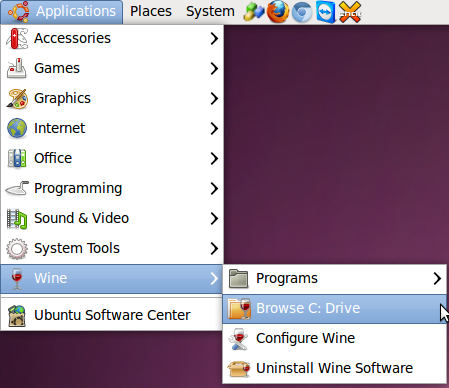Expand the Office submenu arrow
The height and width of the screenshot is (388, 449).
pyautogui.click(x=214, y=158)
